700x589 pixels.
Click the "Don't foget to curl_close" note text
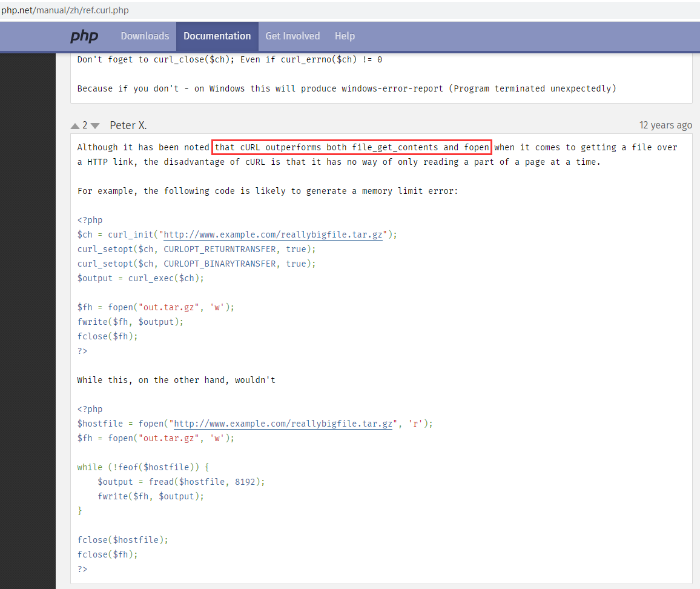pyautogui.click(x=229, y=59)
